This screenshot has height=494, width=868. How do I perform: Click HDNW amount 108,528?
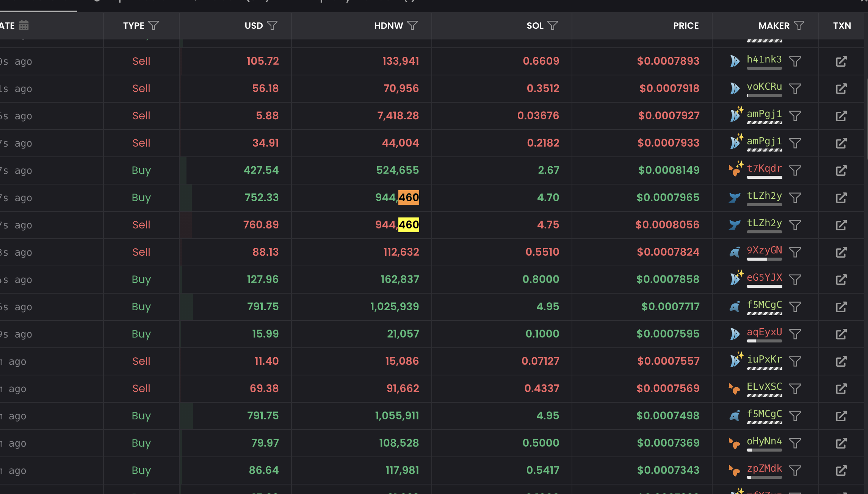click(x=399, y=443)
